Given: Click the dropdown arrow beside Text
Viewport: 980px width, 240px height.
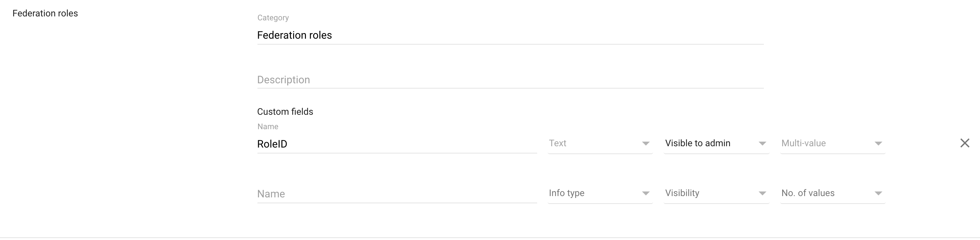Looking at the screenshot, I should (646, 143).
